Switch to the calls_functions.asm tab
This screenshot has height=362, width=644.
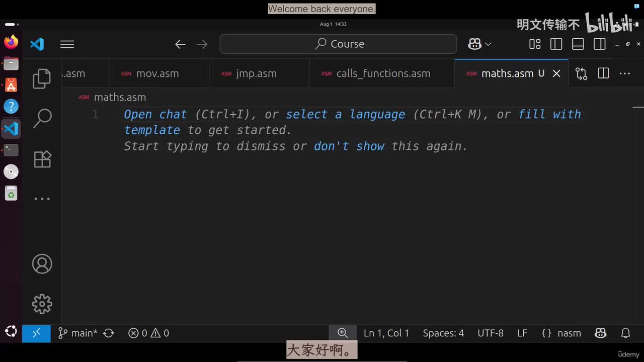(x=382, y=73)
